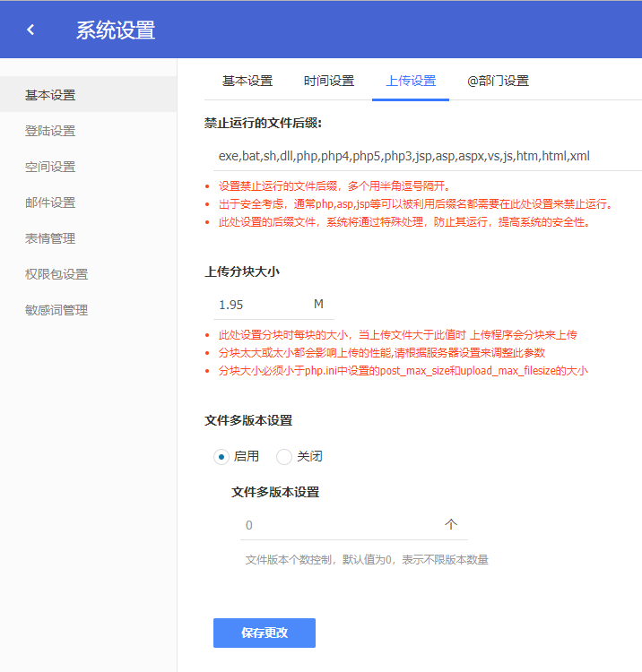The image size is (642, 672).
Task: Select 关闭 radio button for file versions
Action: pos(284,457)
